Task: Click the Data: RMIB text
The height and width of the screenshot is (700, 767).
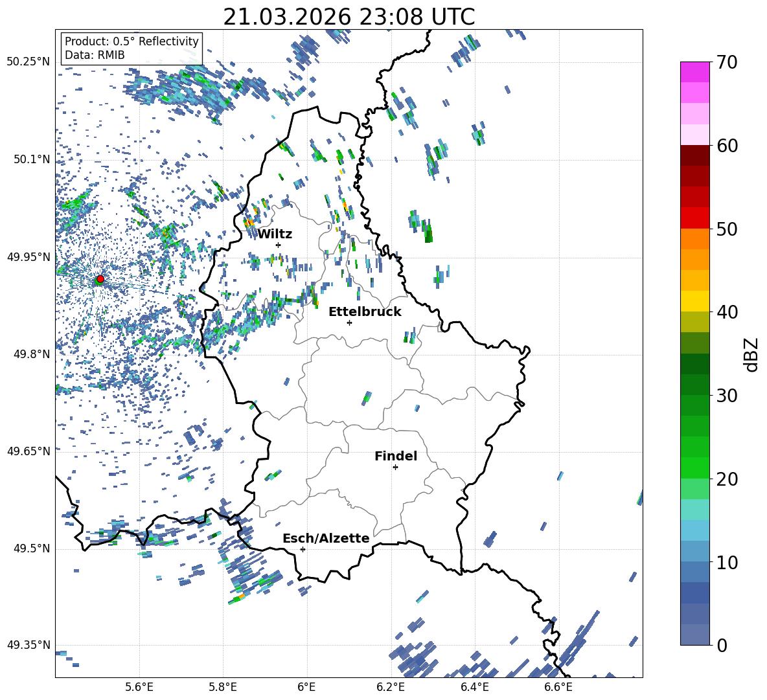Action: 95,55
